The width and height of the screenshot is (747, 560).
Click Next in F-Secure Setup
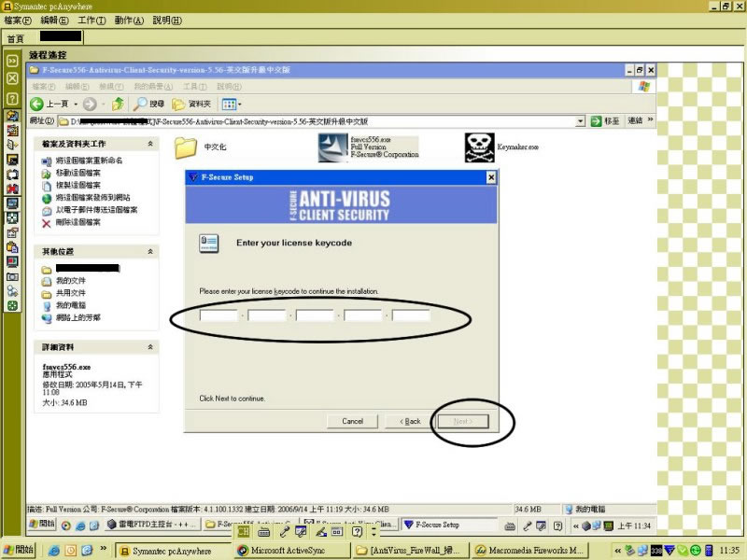click(x=463, y=422)
